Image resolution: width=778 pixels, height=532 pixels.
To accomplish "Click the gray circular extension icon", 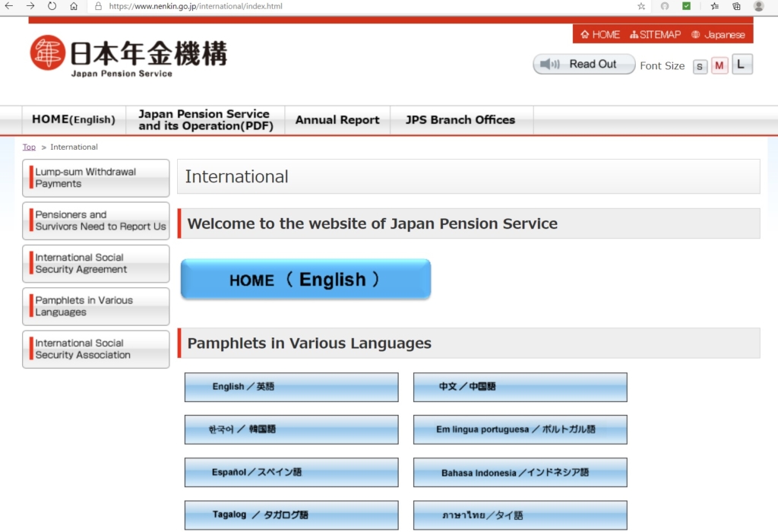I will point(665,6).
